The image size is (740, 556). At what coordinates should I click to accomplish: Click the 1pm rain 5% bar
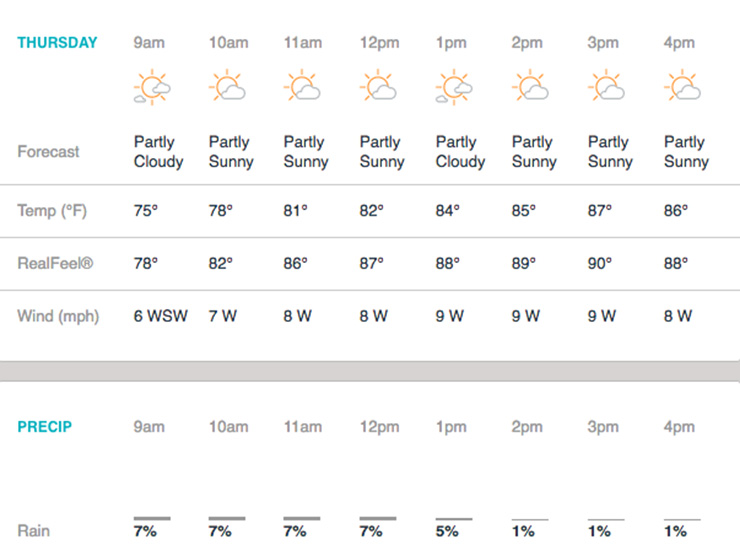pos(454,519)
